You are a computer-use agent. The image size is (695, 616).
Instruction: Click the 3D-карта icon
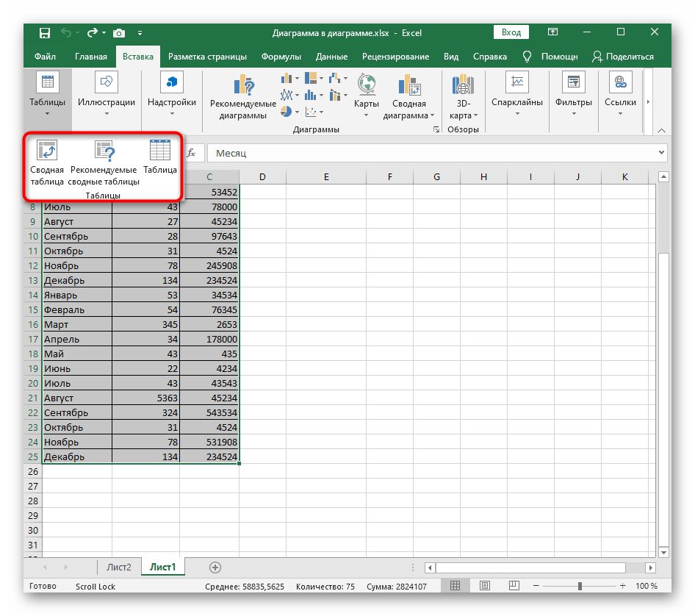coord(464,85)
